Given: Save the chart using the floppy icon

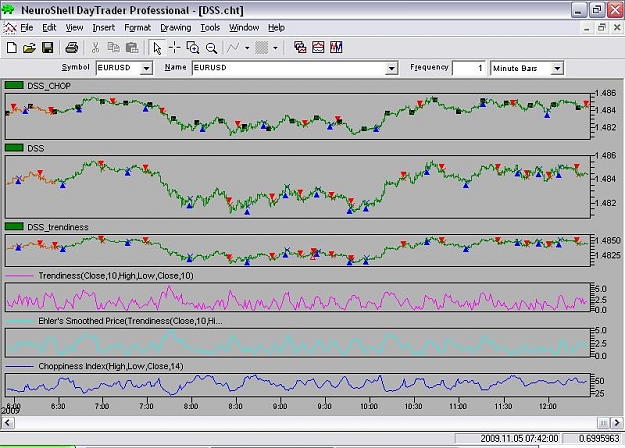Looking at the screenshot, I should (47, 48).
